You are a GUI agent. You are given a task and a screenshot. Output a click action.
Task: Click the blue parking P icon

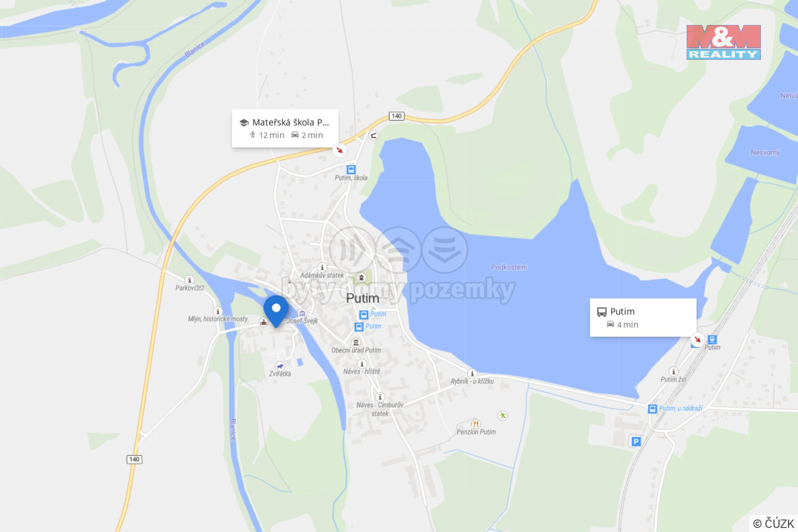(636, 442)
